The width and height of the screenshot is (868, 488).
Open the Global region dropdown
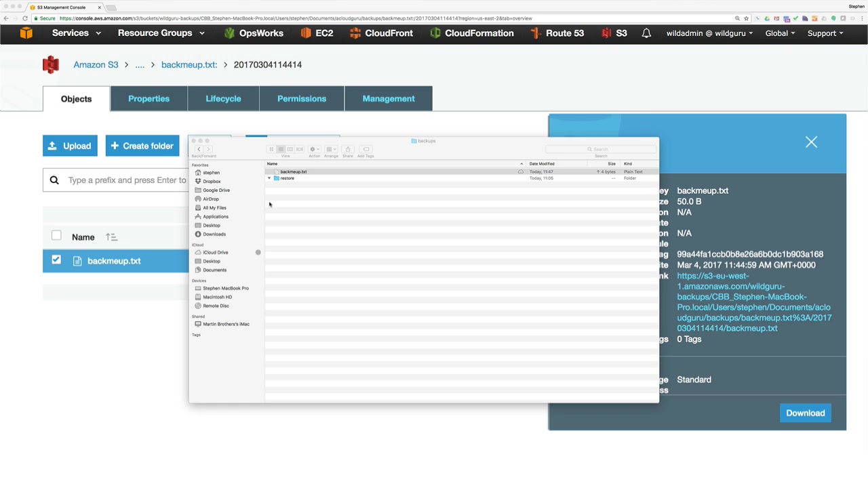tap(781, 33)
